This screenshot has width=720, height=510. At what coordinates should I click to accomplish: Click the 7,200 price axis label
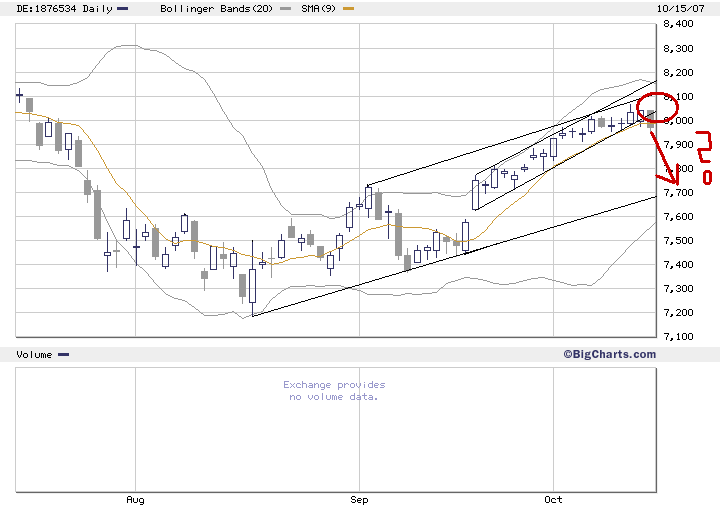coord(678,313)
